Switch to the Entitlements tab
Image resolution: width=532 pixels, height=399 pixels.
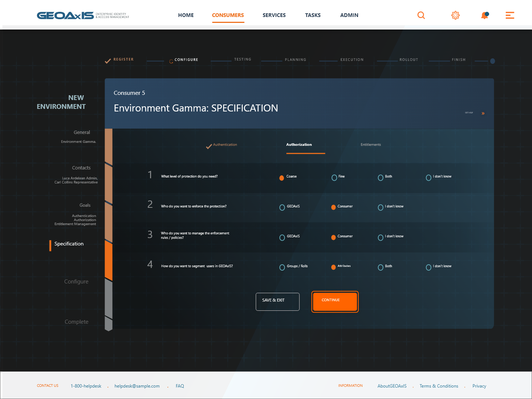coord(371,145)
